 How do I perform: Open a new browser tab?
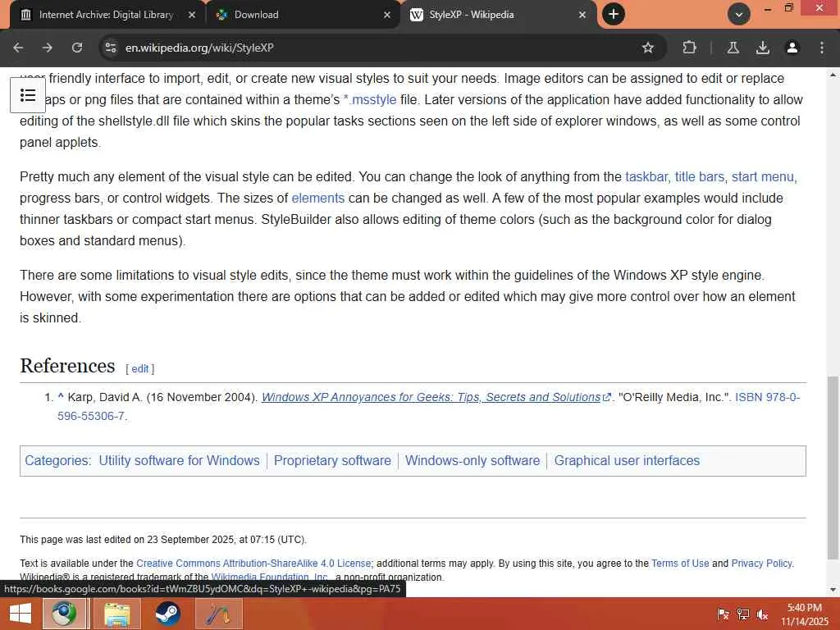tap(614, 15)
